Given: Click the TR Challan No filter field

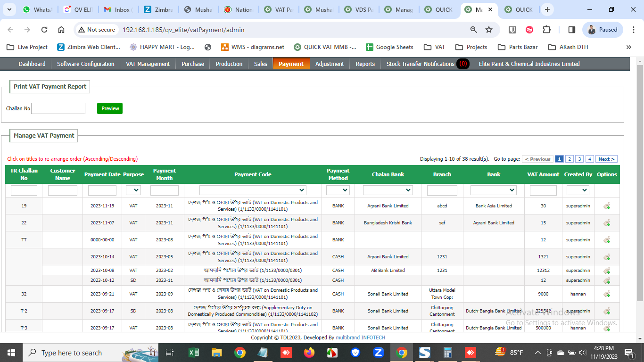Looking at the screenshot, I should click(x=24, y=190).
